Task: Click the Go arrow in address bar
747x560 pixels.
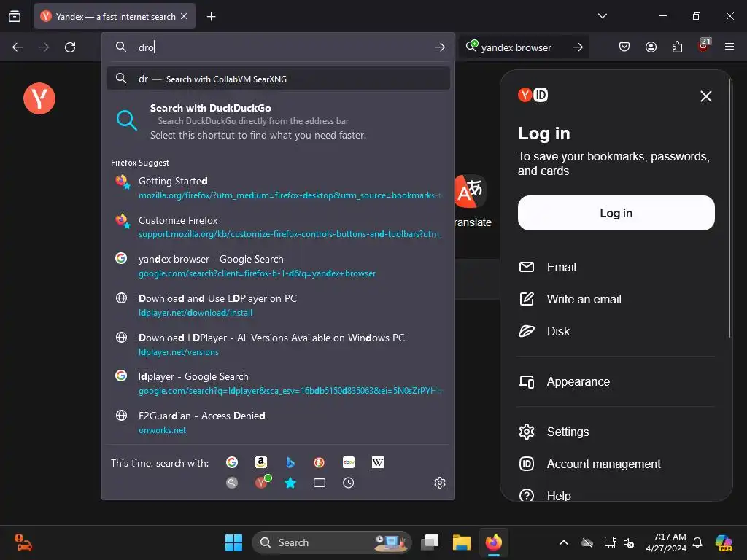Action: [x=440, y=47]
